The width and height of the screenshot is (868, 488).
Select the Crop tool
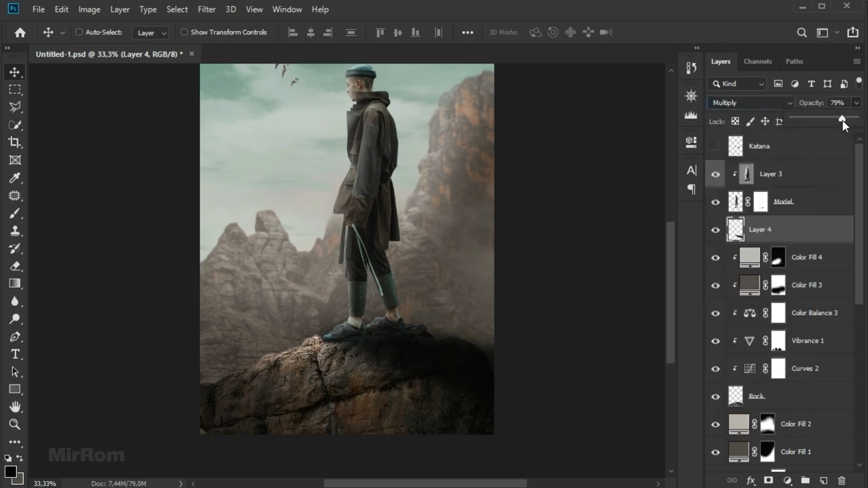14,142
